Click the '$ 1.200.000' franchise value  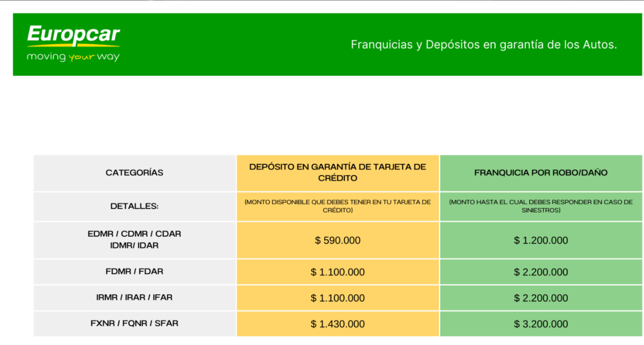tap(541, 241)
